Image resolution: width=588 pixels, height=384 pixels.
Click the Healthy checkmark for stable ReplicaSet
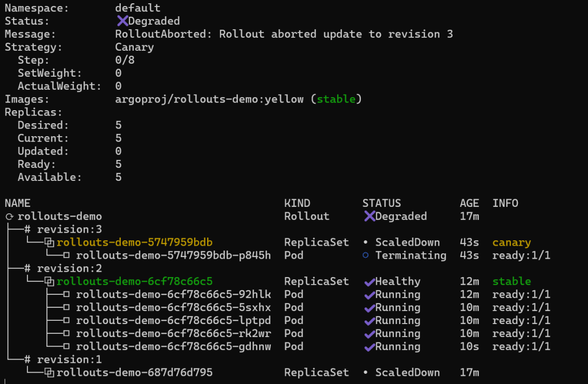click(369, 281)
